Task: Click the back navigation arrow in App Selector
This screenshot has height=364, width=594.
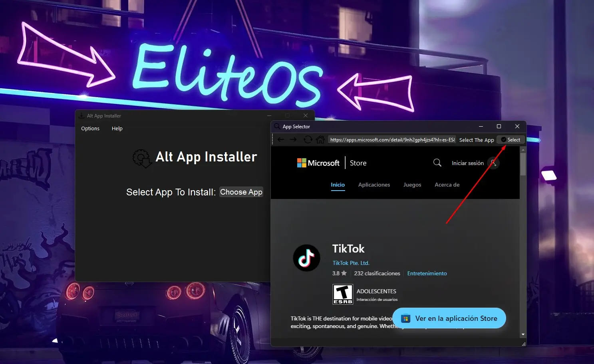Action: (281, 139)
